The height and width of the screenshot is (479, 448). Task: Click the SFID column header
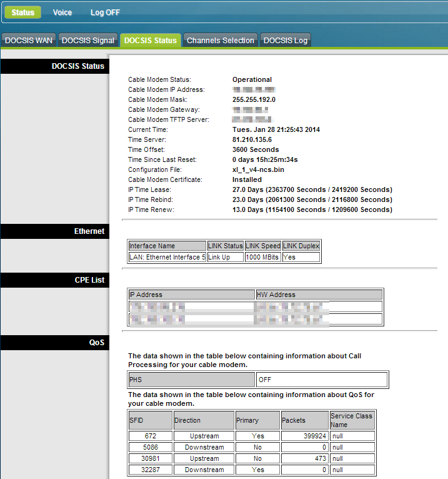pyautogui.click(x=150, y=420)
